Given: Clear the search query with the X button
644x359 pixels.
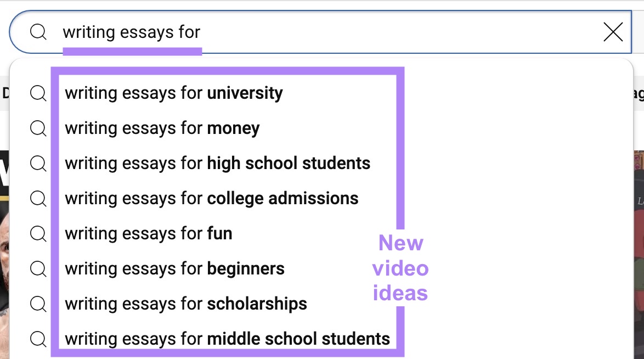Looking at the screenshot, I should (x=613, y=32).
